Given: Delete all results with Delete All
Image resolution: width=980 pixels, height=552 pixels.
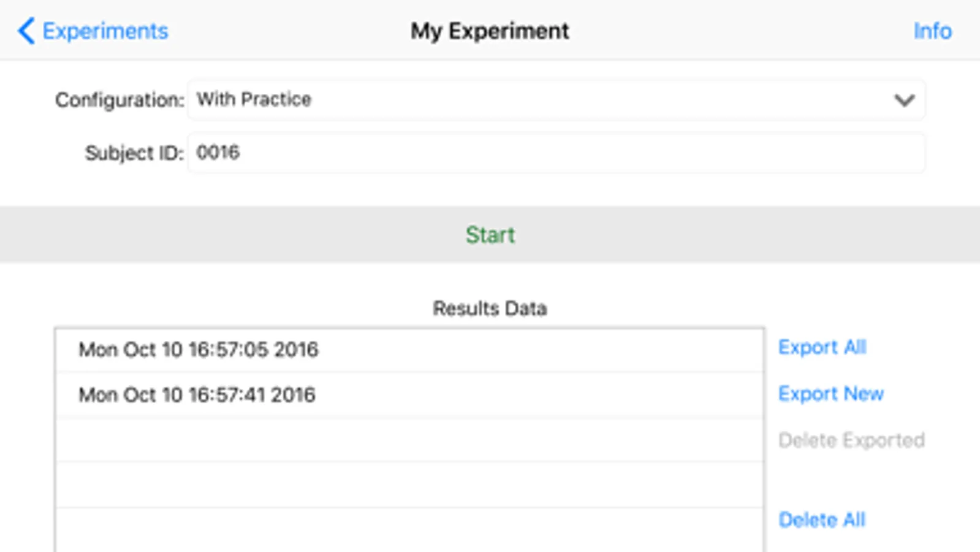Looking at the screenshot, I should (822, 520).
